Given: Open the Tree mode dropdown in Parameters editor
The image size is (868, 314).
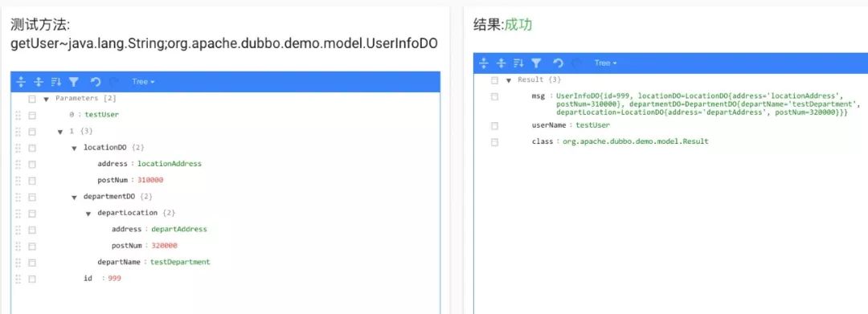Looking at the screenshot, I should coord(143,82).
